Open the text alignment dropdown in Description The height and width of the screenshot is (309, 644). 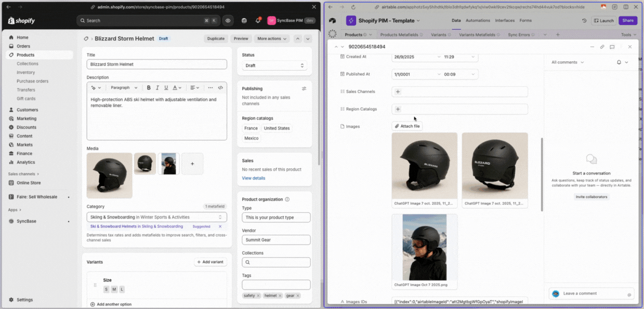(194, 88)
